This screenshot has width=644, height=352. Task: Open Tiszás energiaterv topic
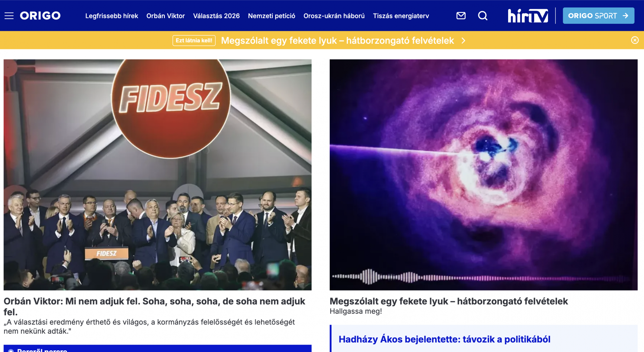(401, 16)
